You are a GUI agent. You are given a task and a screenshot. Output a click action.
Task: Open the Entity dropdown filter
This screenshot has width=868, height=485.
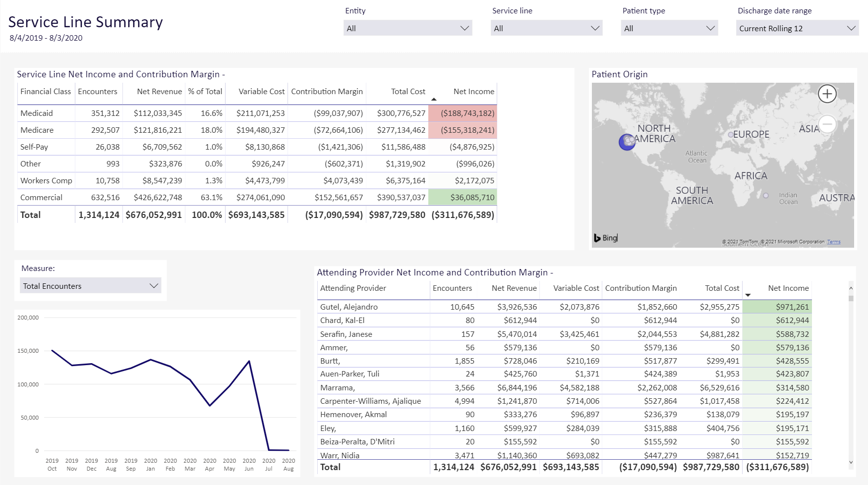pos(407,28)
